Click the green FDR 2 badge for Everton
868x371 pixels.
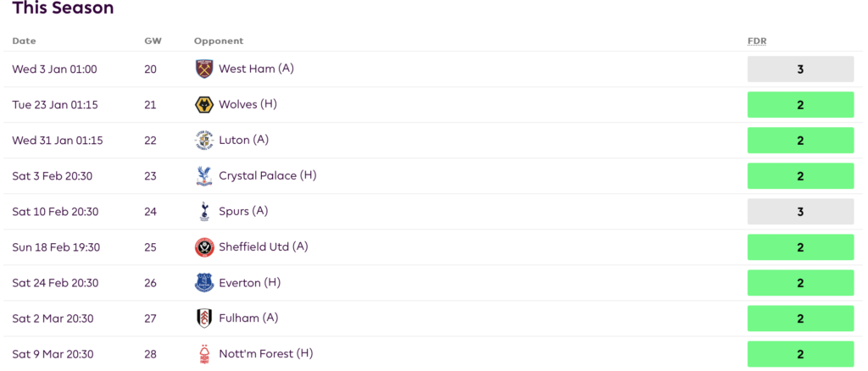click(x=800, y=283)
